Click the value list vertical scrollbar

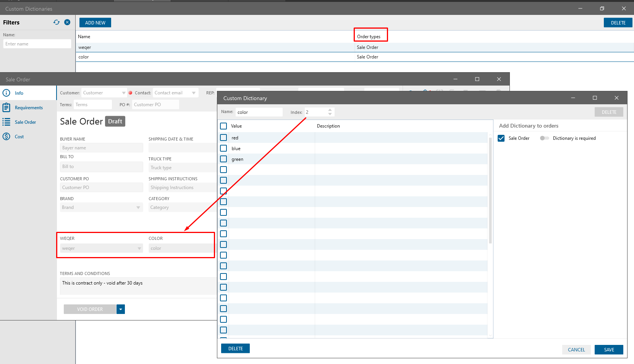click(490, 191)
